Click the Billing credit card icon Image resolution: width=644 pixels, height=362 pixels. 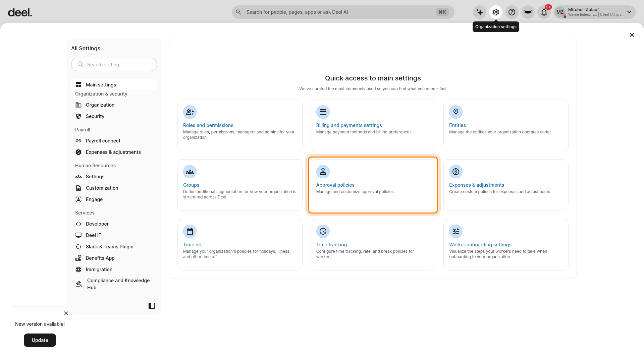coord(323,112)
